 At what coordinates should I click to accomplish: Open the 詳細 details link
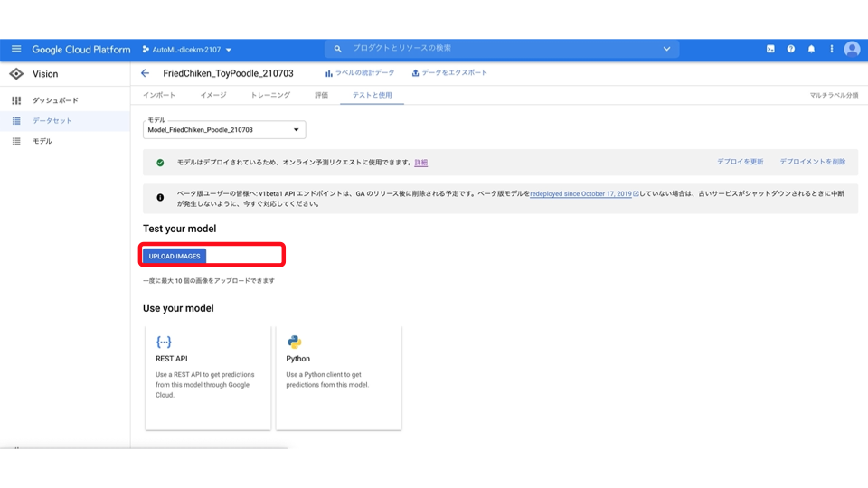point(420,163)
